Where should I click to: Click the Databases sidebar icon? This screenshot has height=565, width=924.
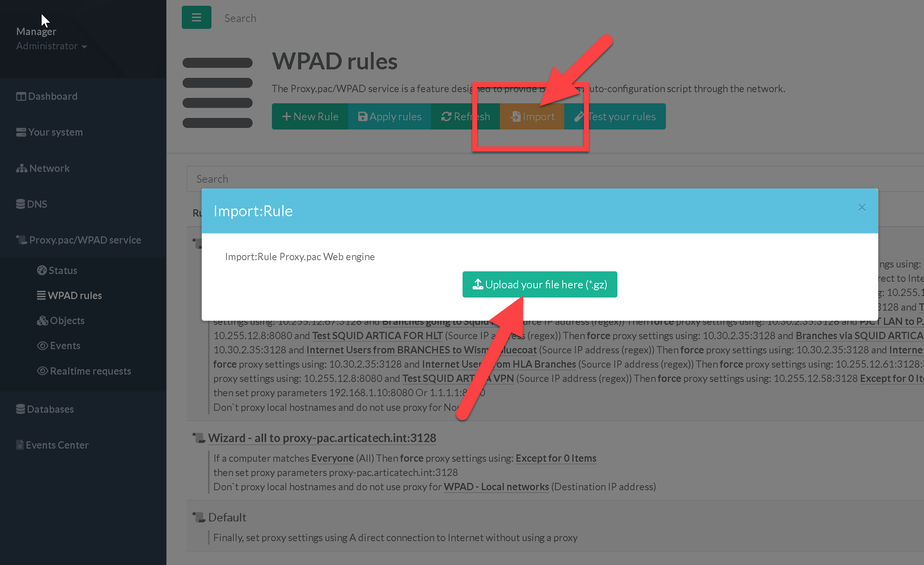[x=20, y=409]
